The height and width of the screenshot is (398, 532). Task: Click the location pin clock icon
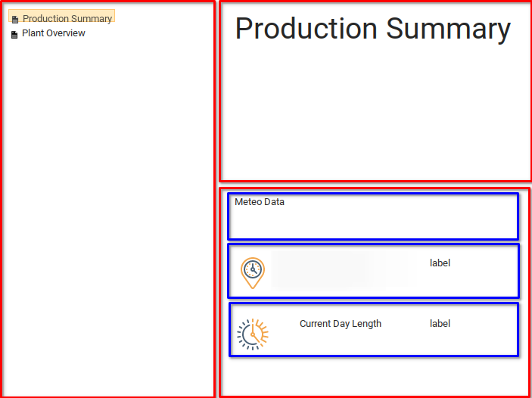[253, 273]
